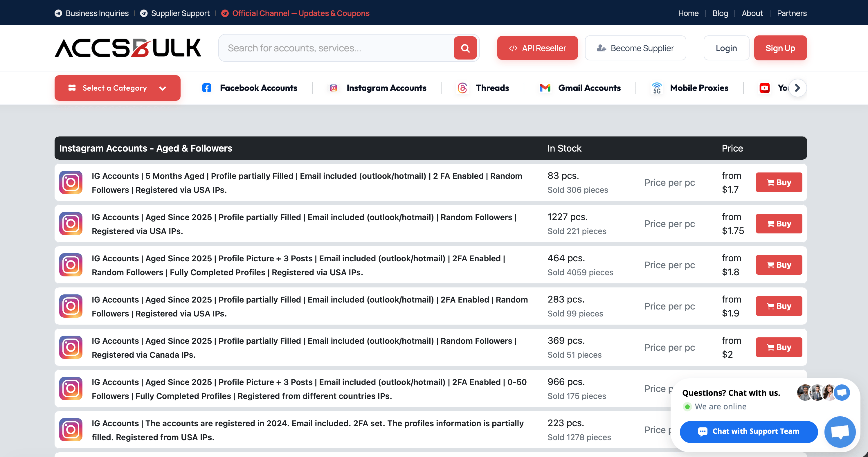Click Instagram icon of the registered in 2024 listing
The height and width of the screenshot is (457, 868).
pyautogui.click(x=71, y=430)
